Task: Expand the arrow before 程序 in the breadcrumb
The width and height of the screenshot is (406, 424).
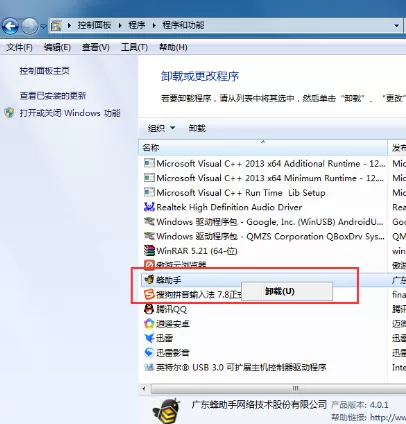Action: tap(120, 25)
